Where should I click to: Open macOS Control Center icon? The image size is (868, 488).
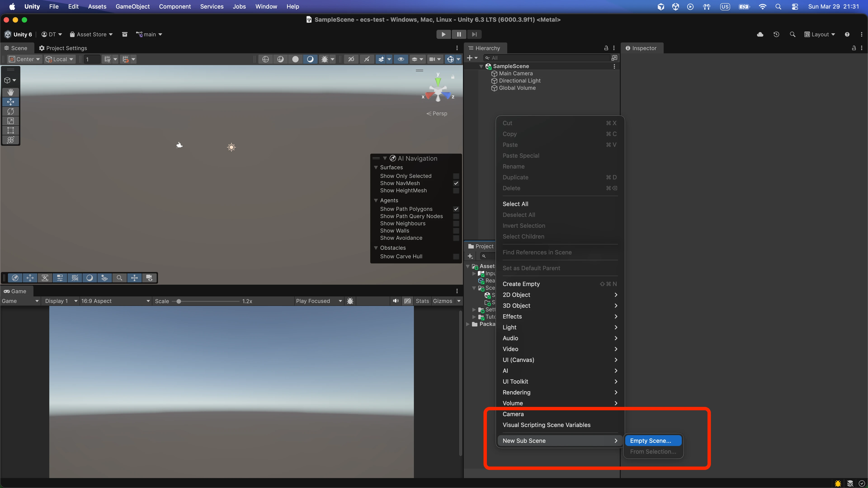[x=795, y=6]
